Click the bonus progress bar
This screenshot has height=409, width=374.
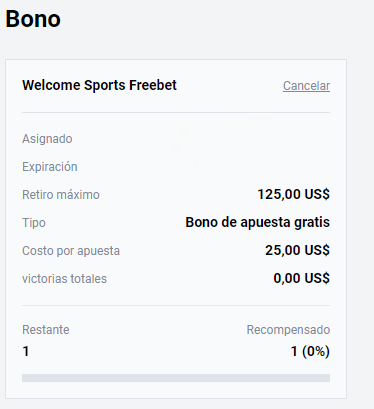coord(176,378)
